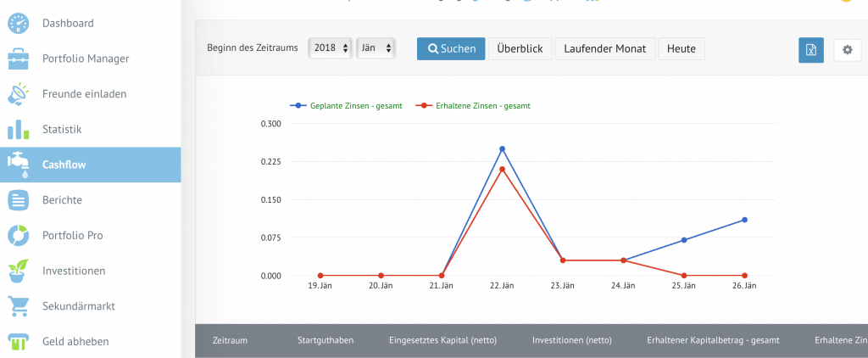Click the 0.075 y-axis label
This screenshot has width=868, height=358.
coord(271,238)
